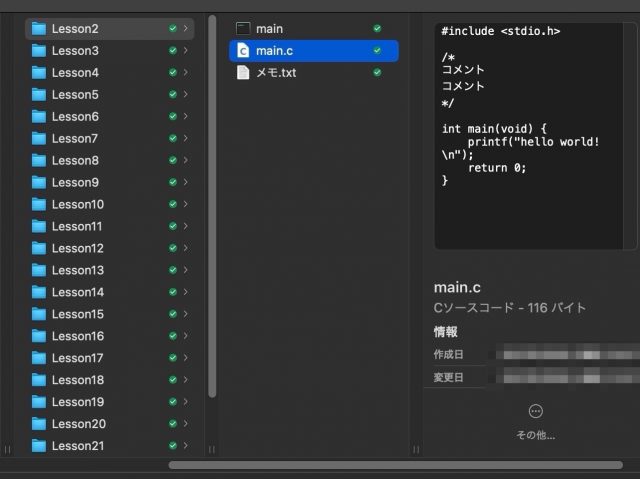Click the green sync checkmark beside main.c
The image size is (640, 479).
click(377, 51)
